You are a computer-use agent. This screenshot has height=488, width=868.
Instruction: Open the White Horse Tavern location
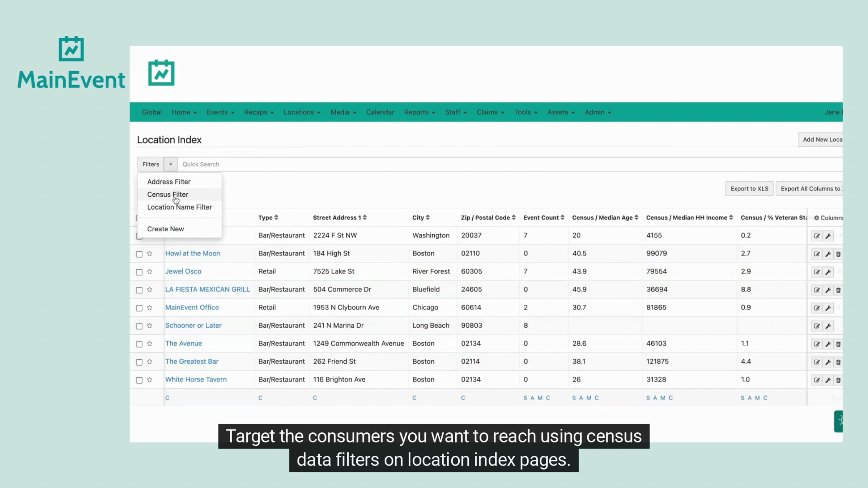click(196, 380)
